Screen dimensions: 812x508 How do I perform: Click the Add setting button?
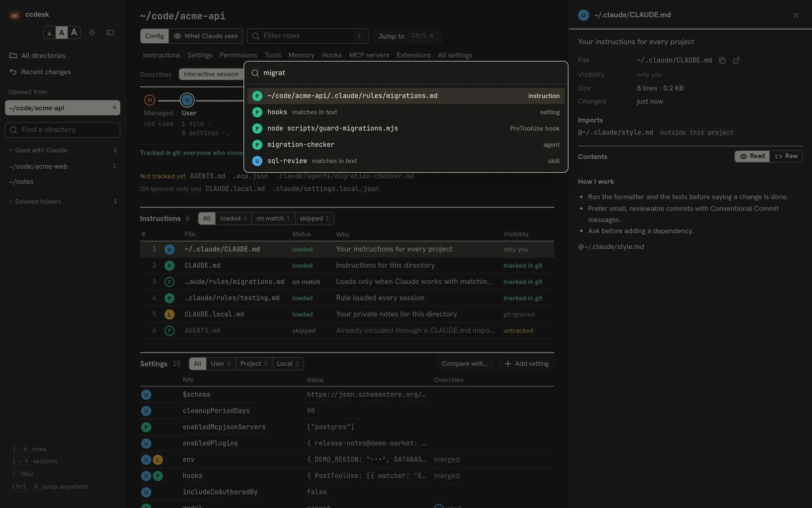coord(526,364)
